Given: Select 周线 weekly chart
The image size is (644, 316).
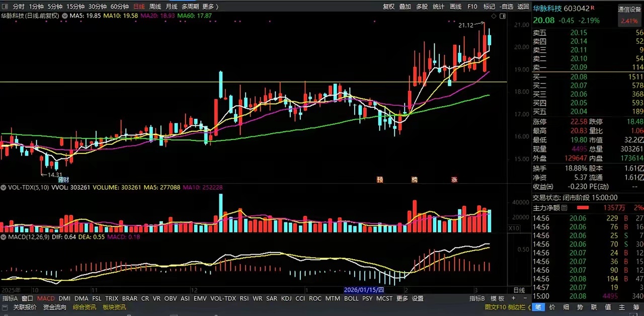Looking at the screenshot, I should 155,7.
